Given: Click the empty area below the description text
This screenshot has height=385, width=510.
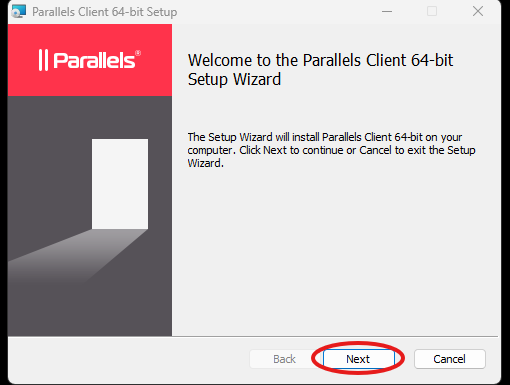Looking at the screenshot, I should (333, 253).
